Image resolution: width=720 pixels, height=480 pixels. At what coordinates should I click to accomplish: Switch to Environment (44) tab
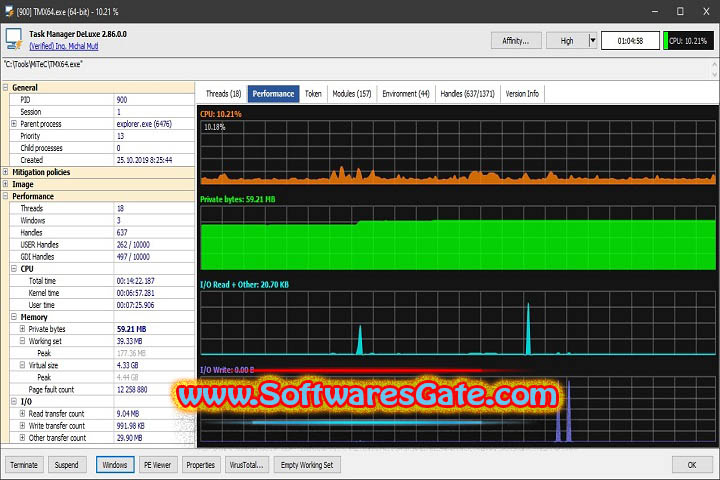(x=405, y=94)
